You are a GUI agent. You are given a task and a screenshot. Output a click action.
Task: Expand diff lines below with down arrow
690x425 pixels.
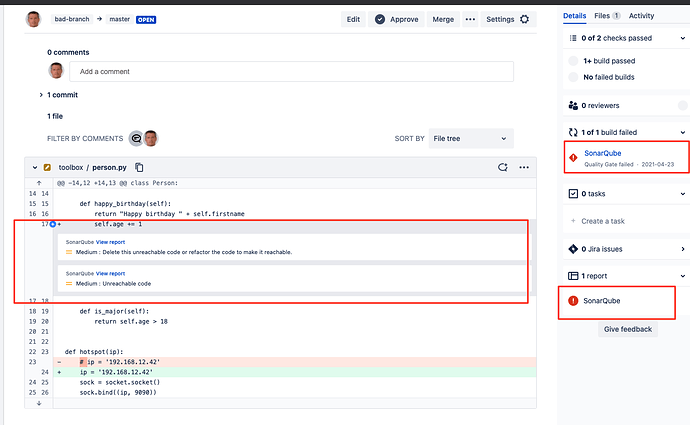tap(39, 403)
